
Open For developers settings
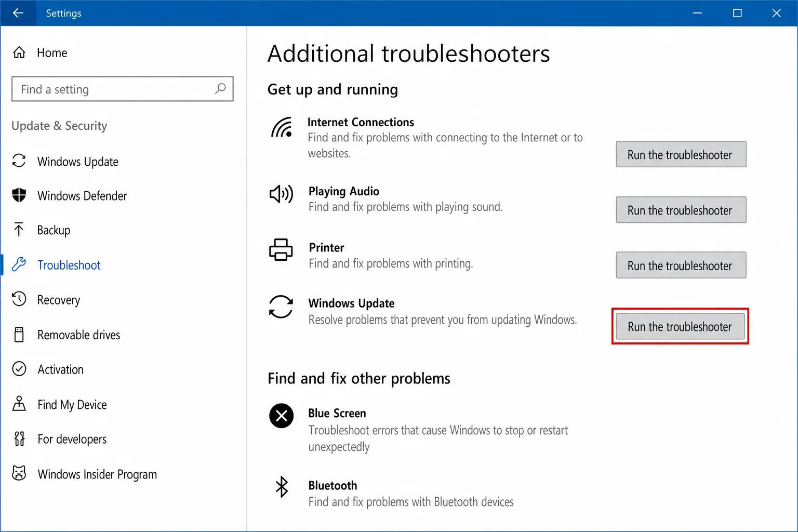[72, 440]
